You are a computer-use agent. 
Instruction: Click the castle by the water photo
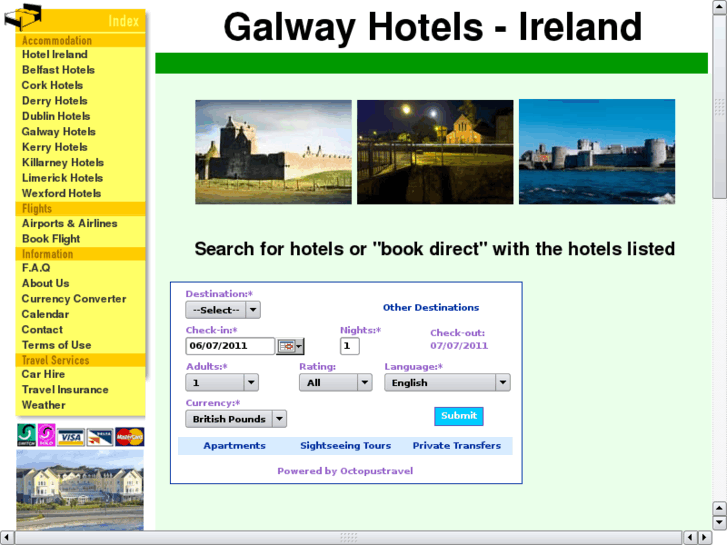pos(597,152)
